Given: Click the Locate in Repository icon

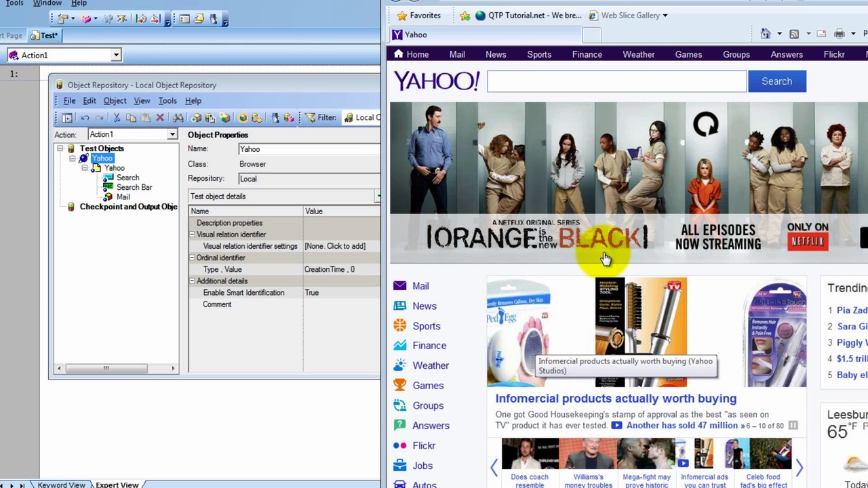Looking at the screenshot, I should tap(257, 118).
